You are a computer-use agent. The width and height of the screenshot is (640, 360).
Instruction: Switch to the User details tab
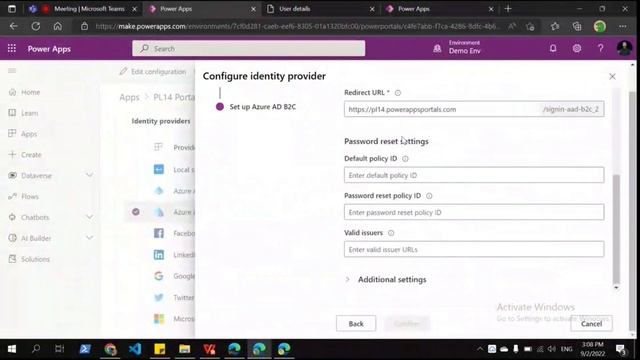coord(320,9)
